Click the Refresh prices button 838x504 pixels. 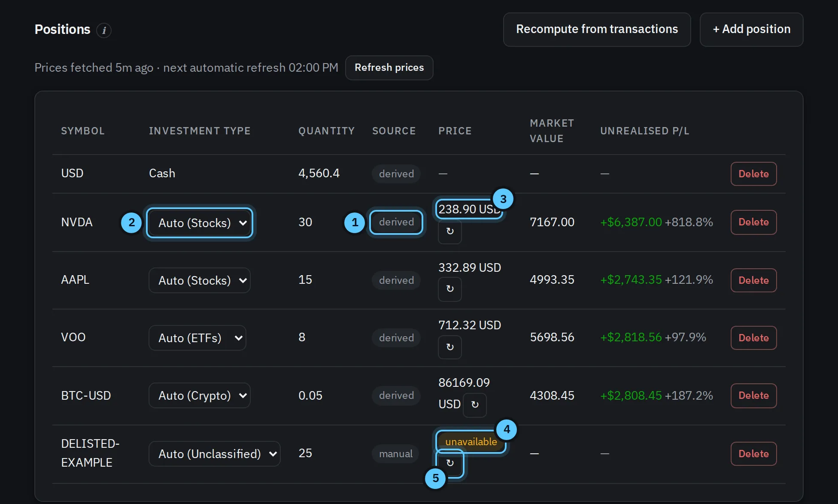pos(389,67)
